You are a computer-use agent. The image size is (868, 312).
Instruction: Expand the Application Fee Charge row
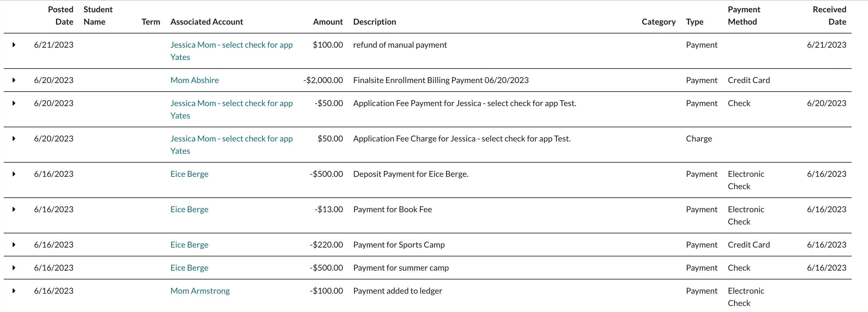tap(14, 139)
